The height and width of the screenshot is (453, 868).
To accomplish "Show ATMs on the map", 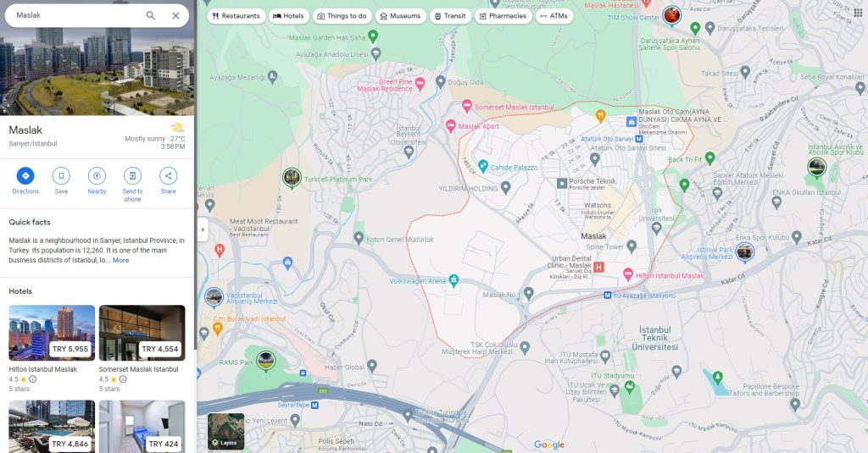I will tap(554, 16).
